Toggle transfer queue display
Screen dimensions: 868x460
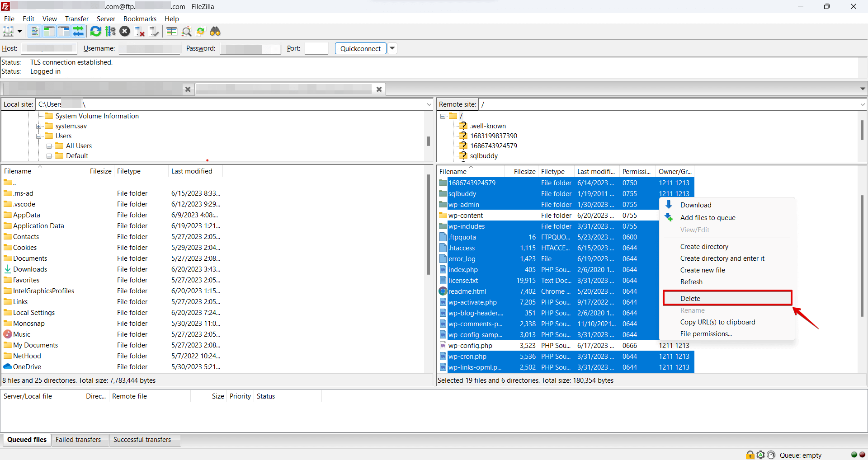(78, 31)
